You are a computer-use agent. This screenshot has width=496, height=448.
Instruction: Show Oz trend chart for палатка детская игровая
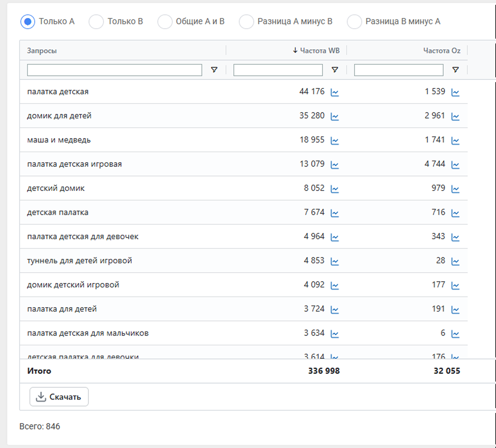455,165
